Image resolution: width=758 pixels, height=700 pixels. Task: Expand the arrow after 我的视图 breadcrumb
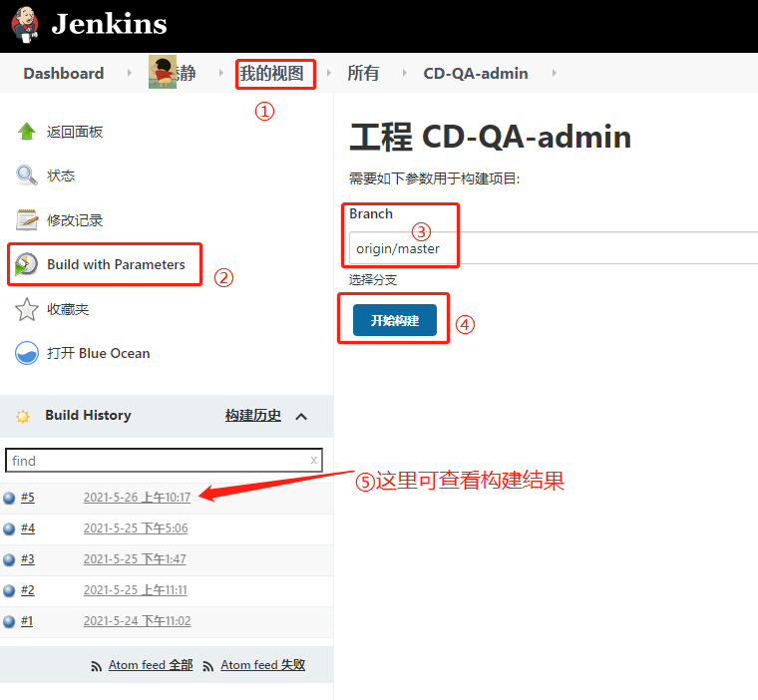click(329, 73)
